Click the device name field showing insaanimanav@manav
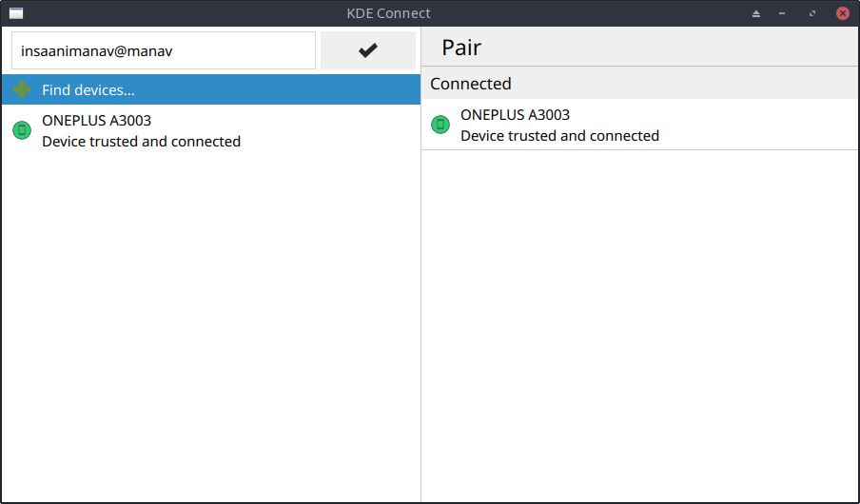 click(x=163, y=50)
